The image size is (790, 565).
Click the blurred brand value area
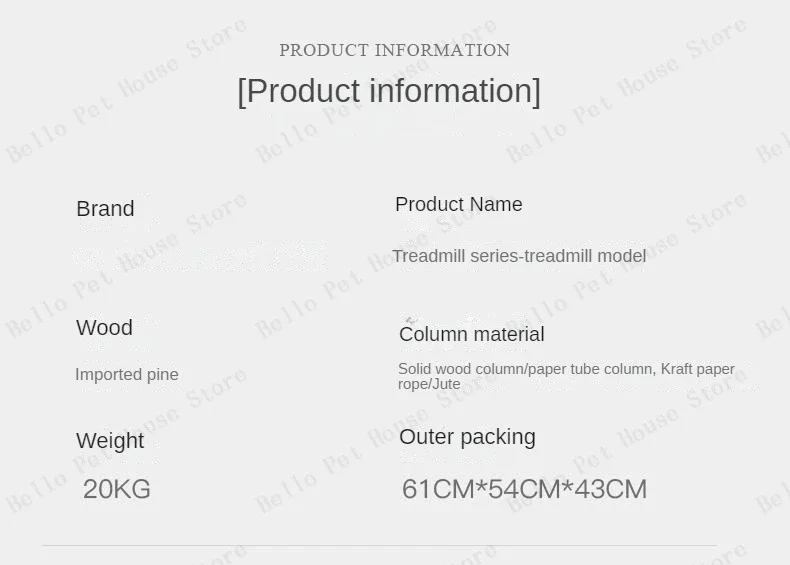tap(201, 257)
